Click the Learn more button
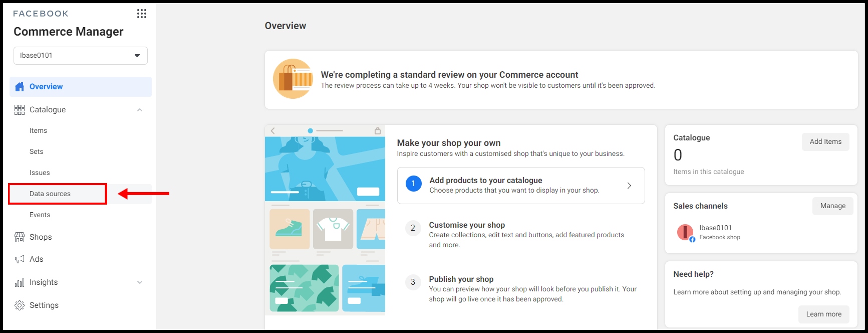 (823, 314)
